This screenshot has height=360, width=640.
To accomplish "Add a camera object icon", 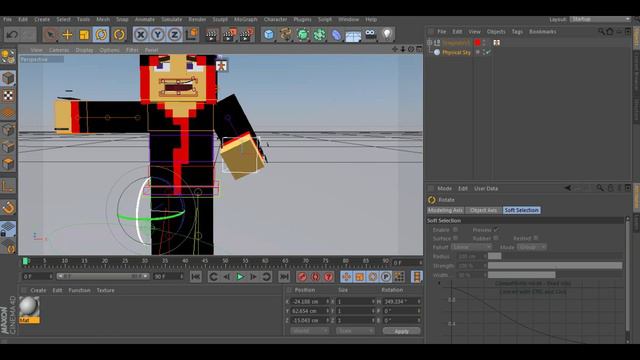I will [370, 35].
